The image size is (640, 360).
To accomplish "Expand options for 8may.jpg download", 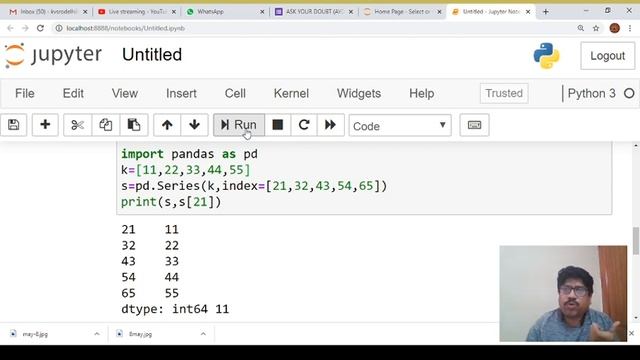I will 203,334.
